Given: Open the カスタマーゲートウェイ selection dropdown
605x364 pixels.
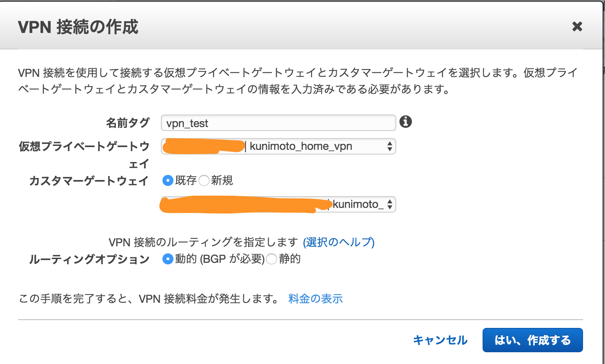Looking at the screenshot, I should (x=278, y=204).
